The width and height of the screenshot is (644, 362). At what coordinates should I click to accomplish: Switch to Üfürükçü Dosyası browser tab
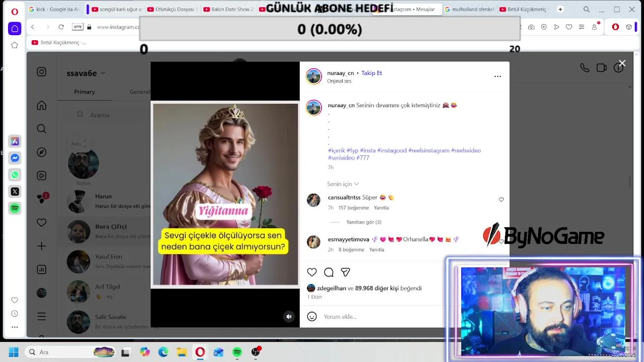pos(173,10)
